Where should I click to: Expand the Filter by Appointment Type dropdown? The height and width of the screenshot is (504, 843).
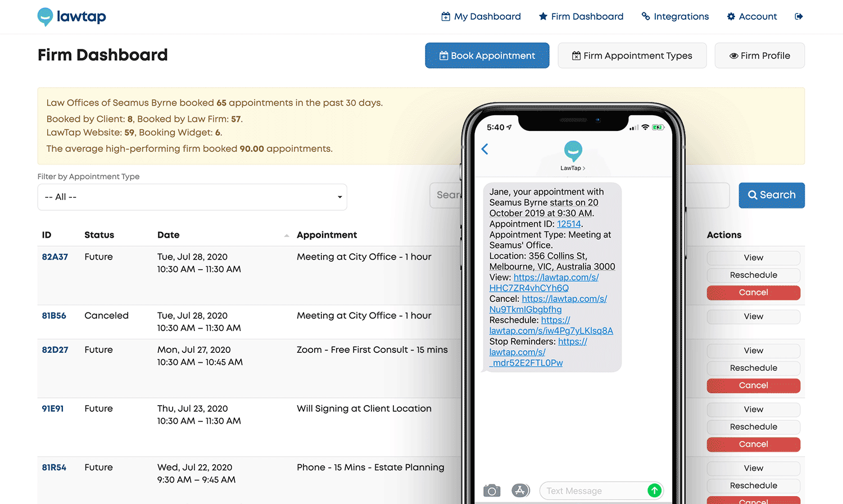192,197
